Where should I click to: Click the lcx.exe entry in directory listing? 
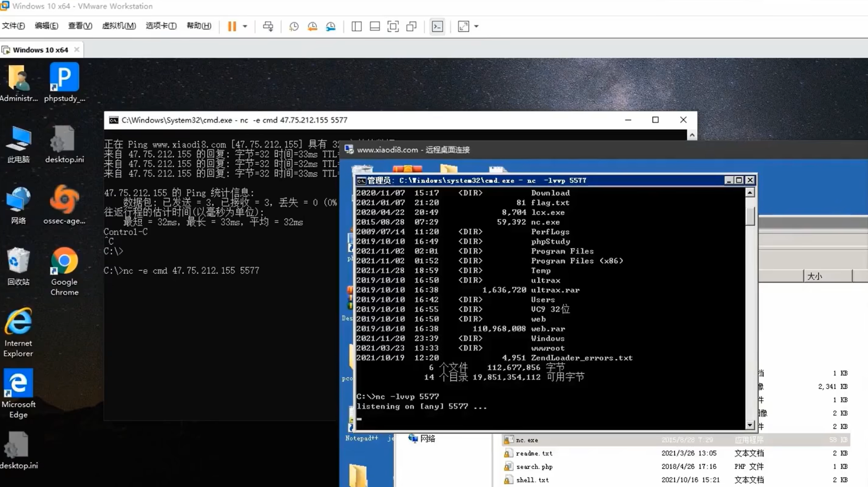pyautogui.click(x=548, y=212)
